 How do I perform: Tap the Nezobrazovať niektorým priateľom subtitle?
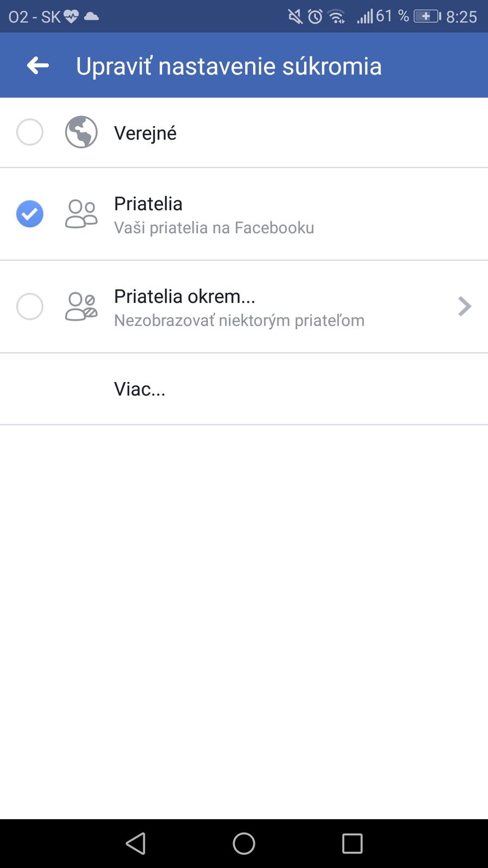coord(239,321)
